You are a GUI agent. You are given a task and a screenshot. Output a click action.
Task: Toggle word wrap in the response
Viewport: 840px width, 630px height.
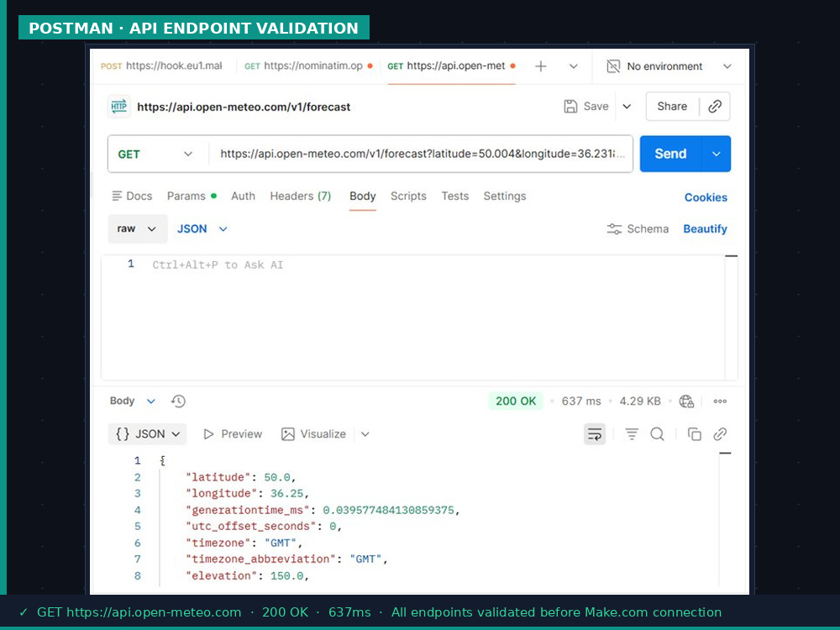click(x=595, y=434)
